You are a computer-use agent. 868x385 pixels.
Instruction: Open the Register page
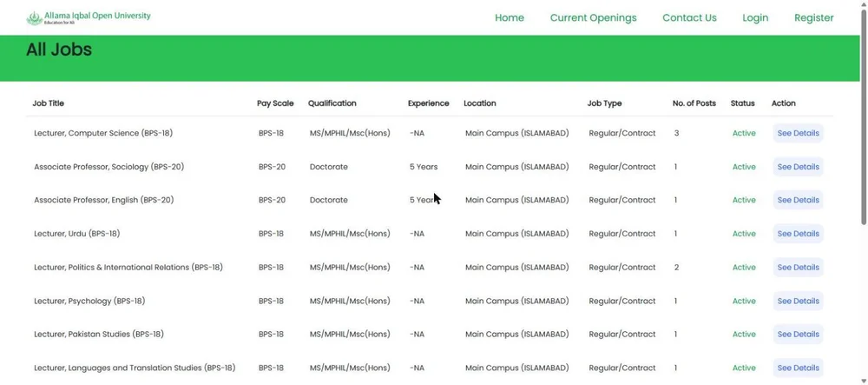[814, 17]
